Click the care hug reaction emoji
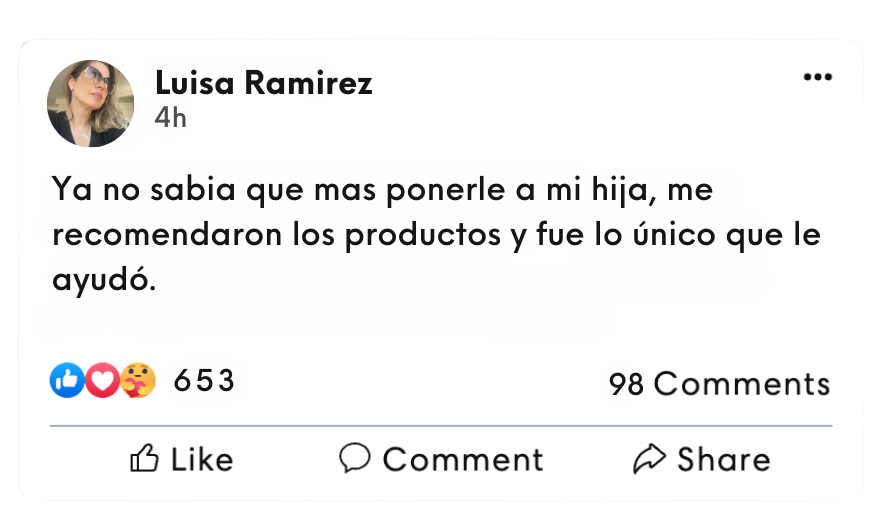 (x=138, y=380)
